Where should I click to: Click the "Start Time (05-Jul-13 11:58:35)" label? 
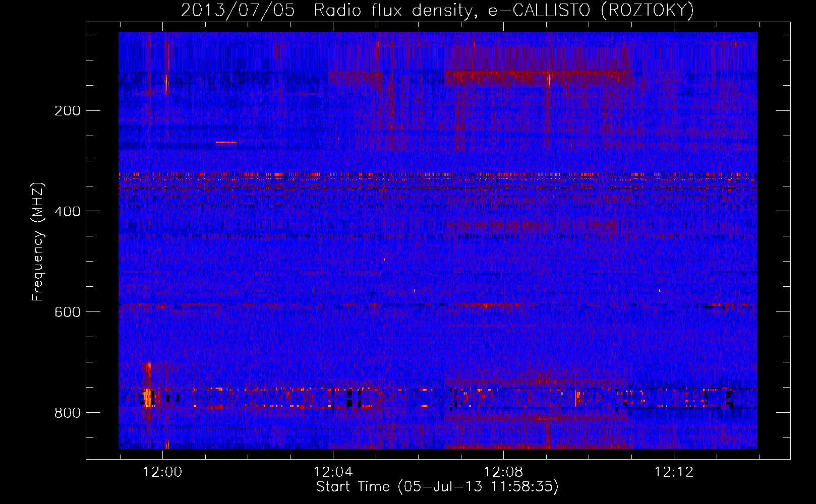pos(437,487)
